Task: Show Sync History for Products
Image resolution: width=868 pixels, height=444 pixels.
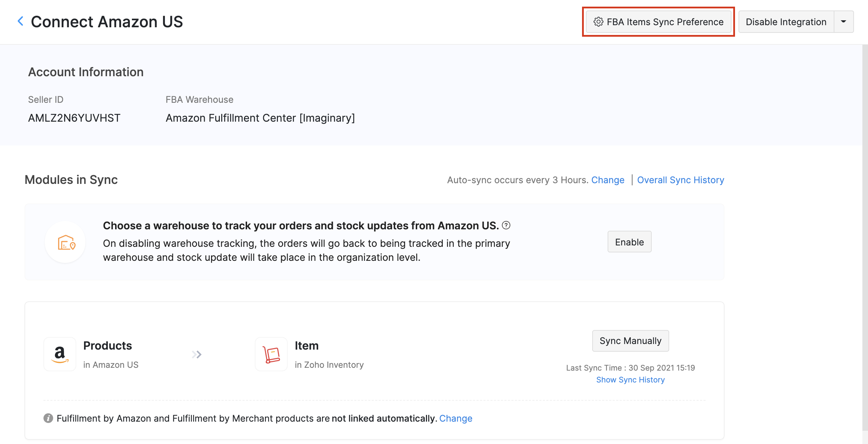Action: click(630, 380)
